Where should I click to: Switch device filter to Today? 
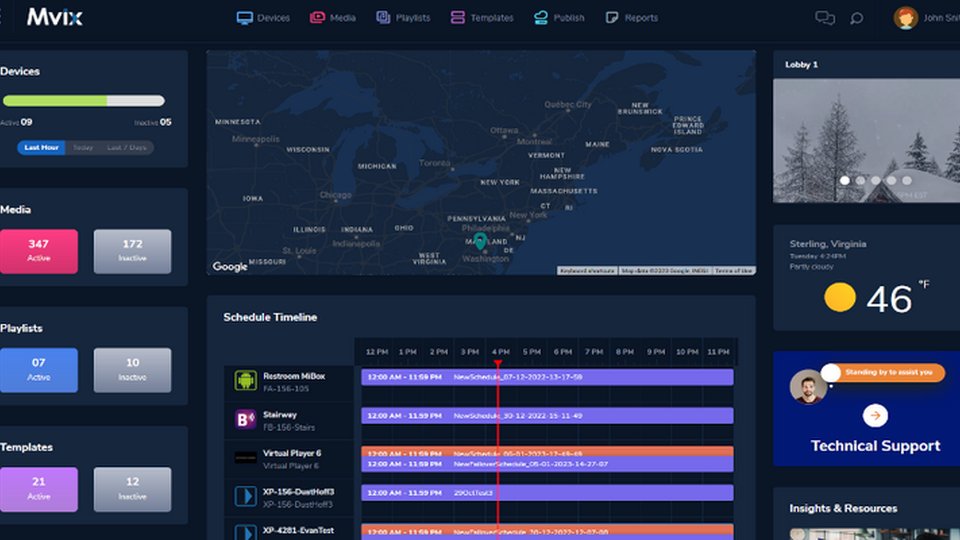point(82,147)
